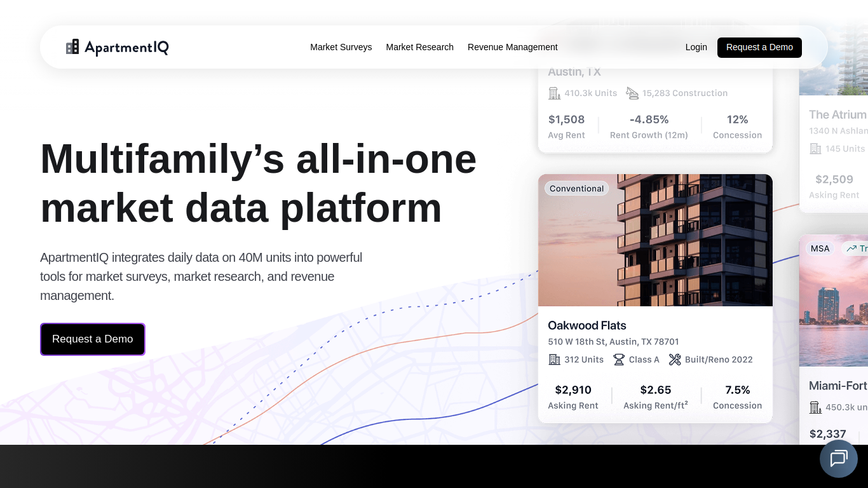Click the $1,508 Avg Rent value

click(x=566, y=119)
